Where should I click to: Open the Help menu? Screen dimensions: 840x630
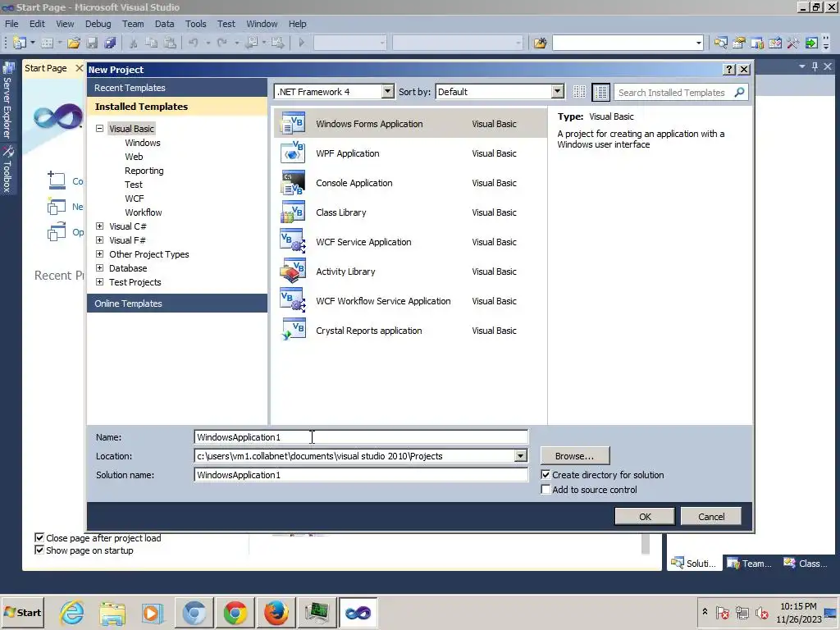pyautogui.click(x=297, y=24)
